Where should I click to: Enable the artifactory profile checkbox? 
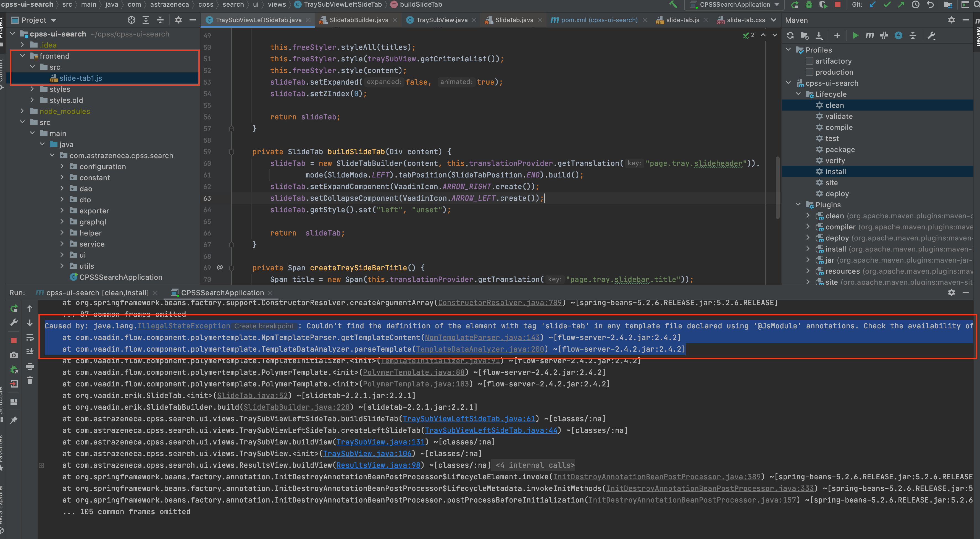(810, 61)
